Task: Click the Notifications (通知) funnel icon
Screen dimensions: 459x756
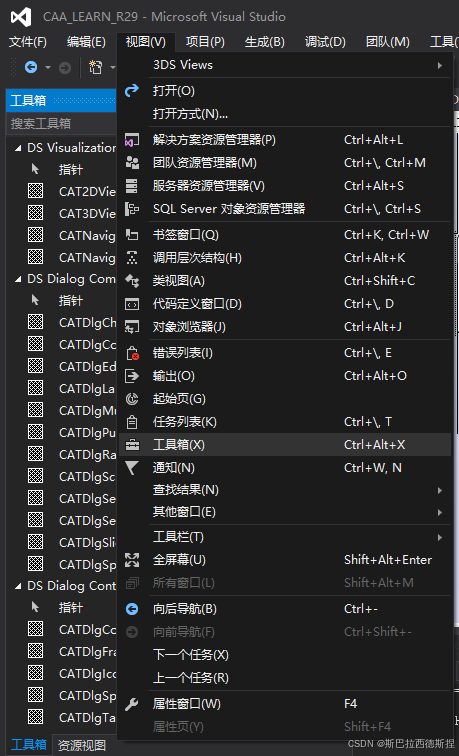Action: [x=132, y=468]
